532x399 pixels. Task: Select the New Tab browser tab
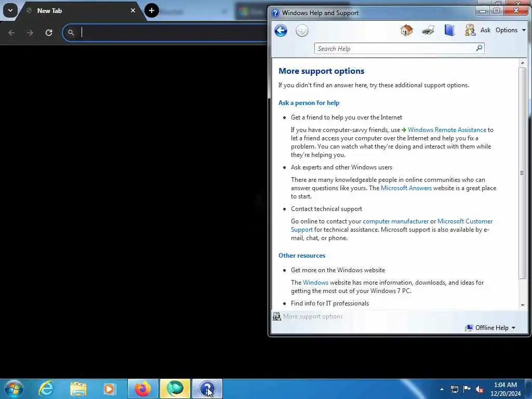point(78,11)
